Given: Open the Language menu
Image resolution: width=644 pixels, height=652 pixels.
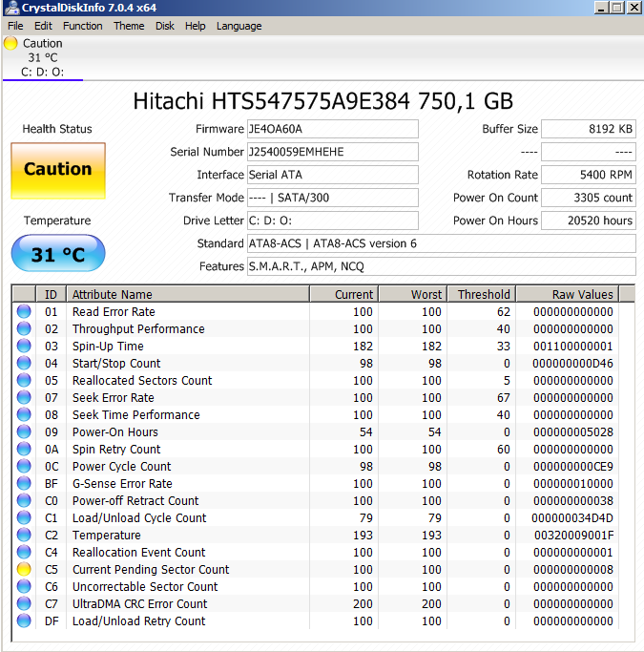Looking at the screenshot, I should pos(239,26).
